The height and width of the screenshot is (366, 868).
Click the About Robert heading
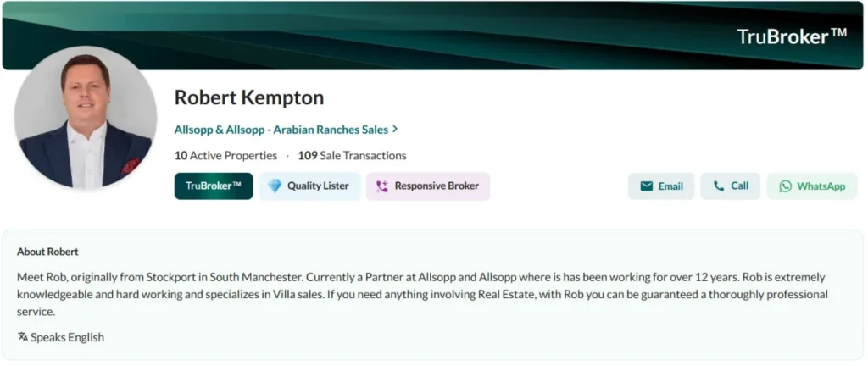tap(47, 252)
